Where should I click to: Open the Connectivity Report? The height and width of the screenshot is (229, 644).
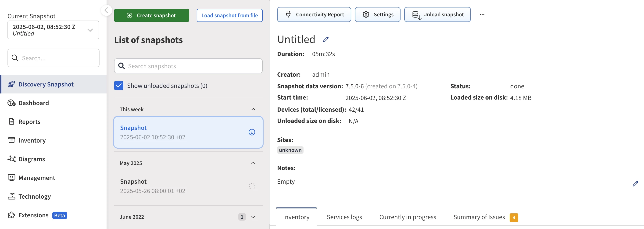[x=314, y=14]
